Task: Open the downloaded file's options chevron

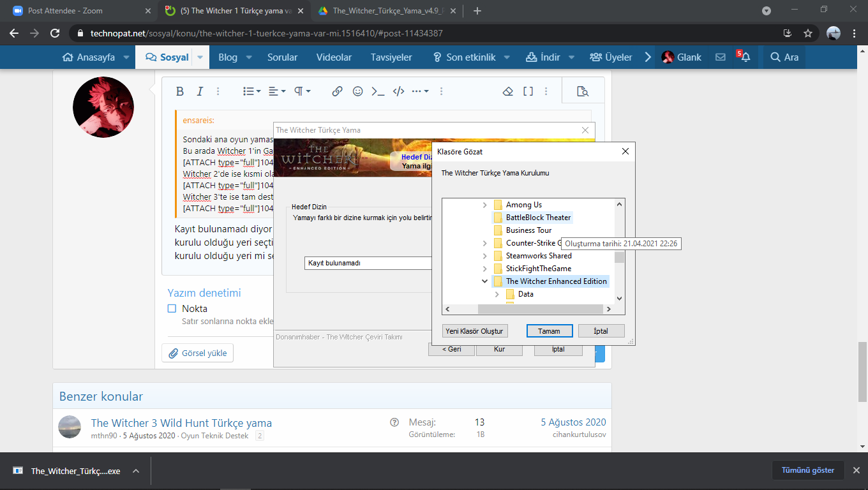Action: [x=135, y=471]
